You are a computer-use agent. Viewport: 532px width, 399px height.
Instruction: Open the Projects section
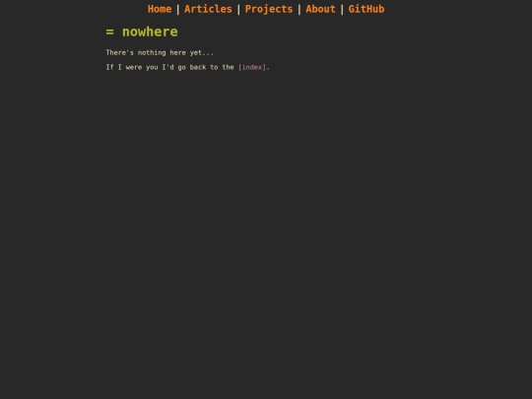point(269,9)
